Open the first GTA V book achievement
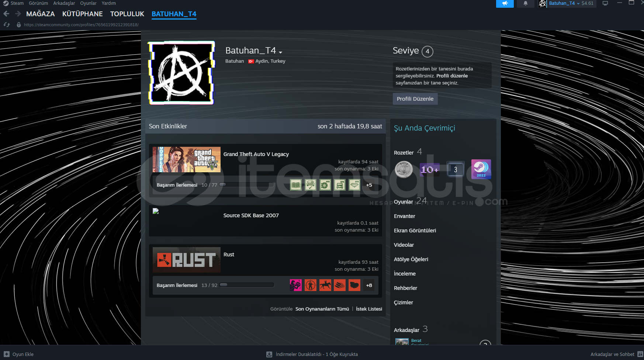 [x=296, y=185]
